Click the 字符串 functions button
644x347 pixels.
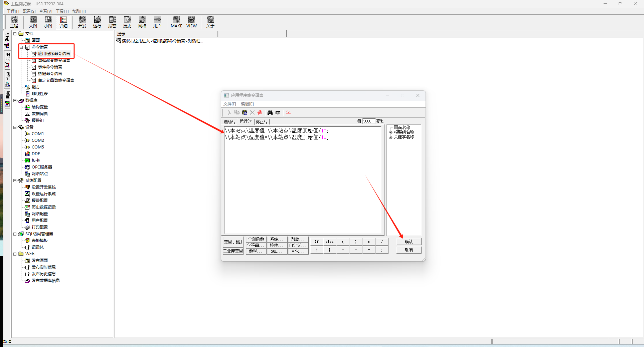pos(256,245)
